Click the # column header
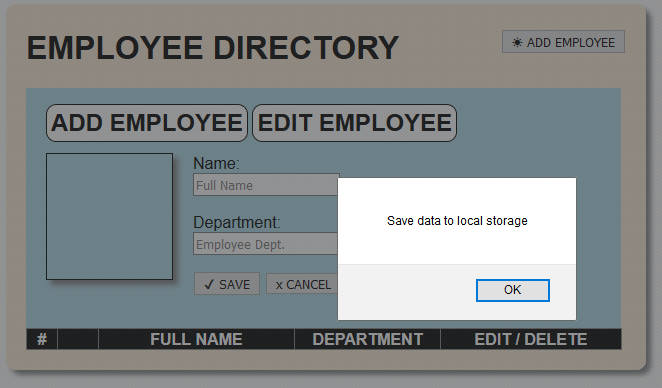The width and height of the screenshot is (662, 388). [x=42, y=339]
